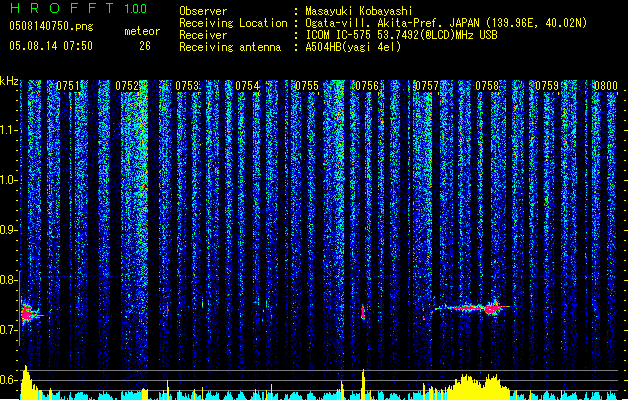The height and width of the screenshot is (400, 629).
Task: Select the filename 0508140750.png
Action: tap(51, 26)
